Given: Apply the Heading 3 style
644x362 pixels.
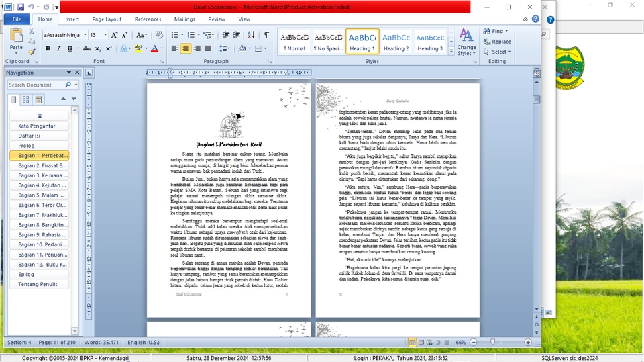Looking at the screenshot, I should 430,42.
